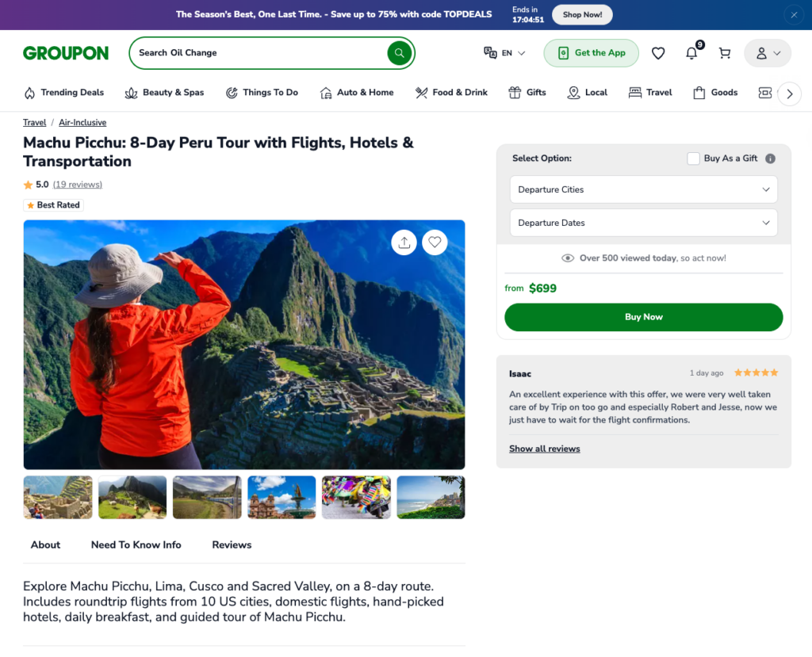Click the Buy Now button
Image resolution: width=812 pixels, height=657 pixels.
pos(643,317)
